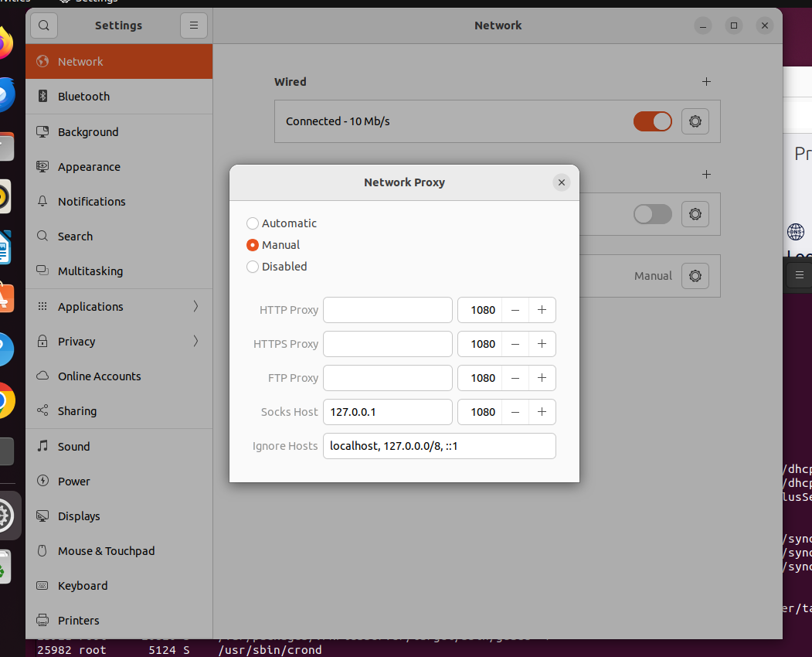Toggle the Wired connection switch off
Viewport: 812px width, 657px height.
pyautogui.click(x=653, y=121)
